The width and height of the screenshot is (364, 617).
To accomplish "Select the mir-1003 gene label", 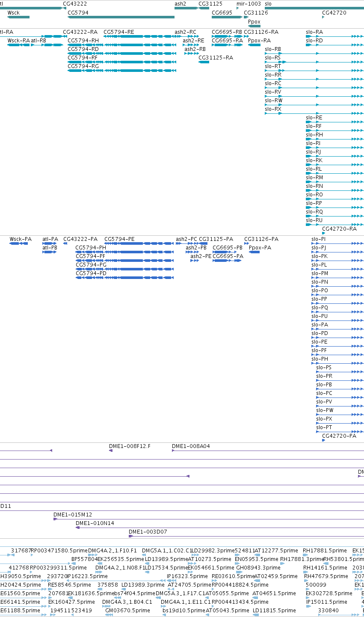I will point(249,3).
